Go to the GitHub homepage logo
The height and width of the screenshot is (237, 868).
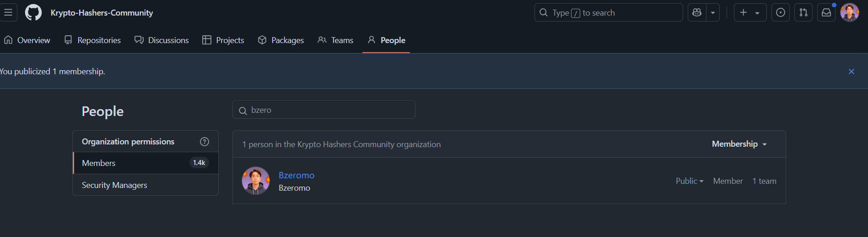click(x=33, y=12)
